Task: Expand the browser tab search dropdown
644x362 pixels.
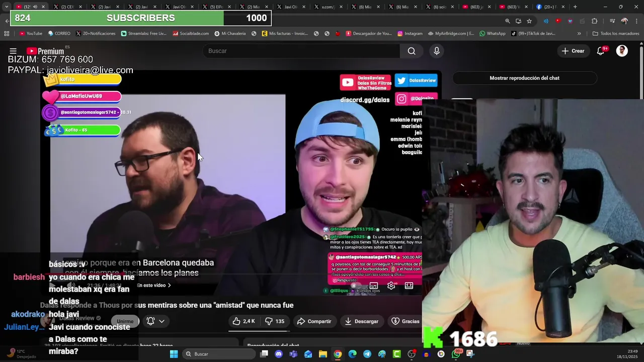Action: click(x=6, y=7)
